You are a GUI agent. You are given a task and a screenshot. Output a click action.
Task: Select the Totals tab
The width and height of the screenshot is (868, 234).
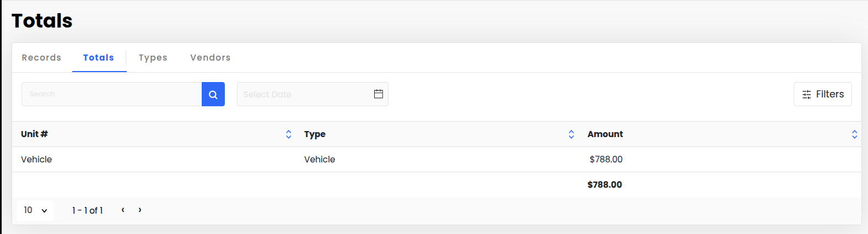tap(99, 57)
